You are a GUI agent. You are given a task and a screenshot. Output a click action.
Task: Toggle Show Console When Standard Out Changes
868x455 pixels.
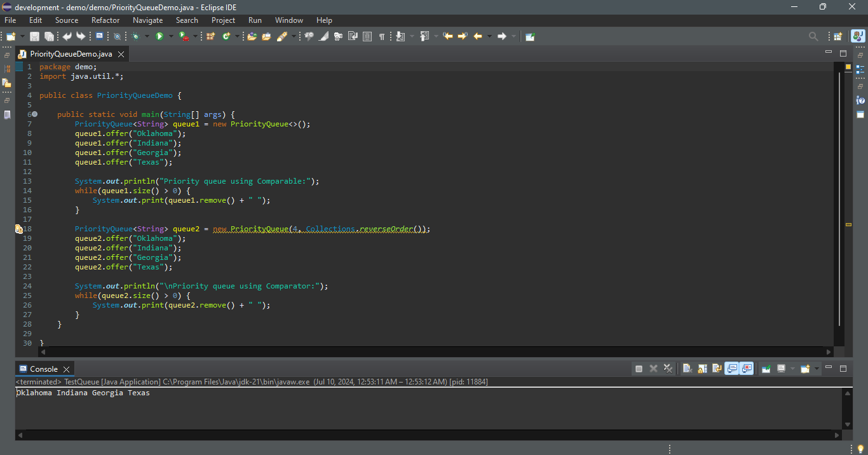click(731, 369)
